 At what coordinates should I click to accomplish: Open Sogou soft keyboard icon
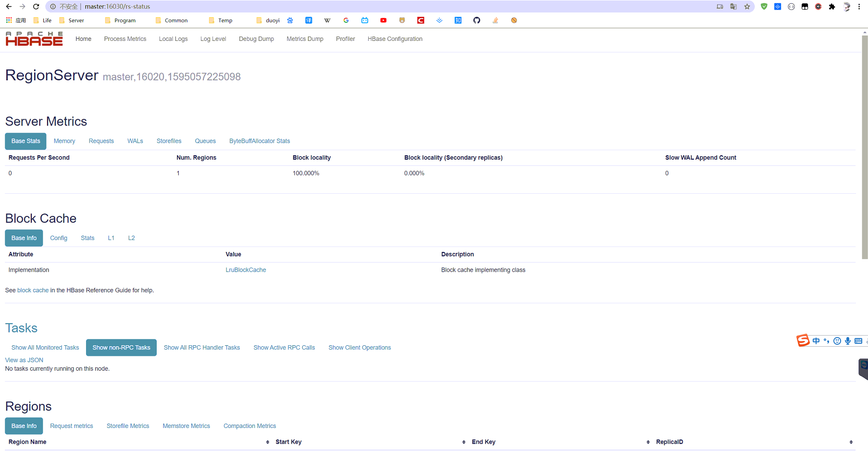point(858,341)
